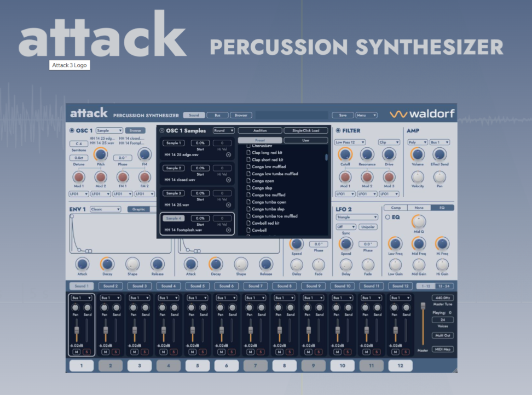Mute the Sound 5 mixer channel
Image resolution: width=532 pixels, height=395 pixels.
pyautogui.click(x=192, y=352)
